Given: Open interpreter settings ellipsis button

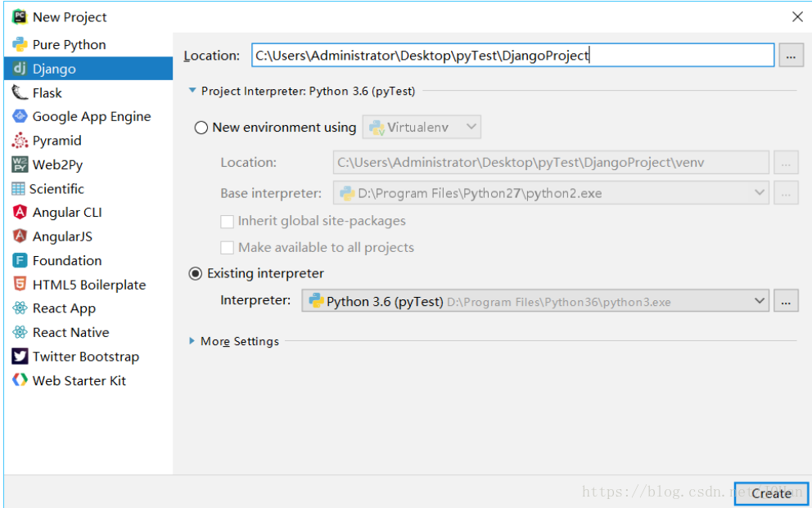Looking at the screenshot, I should [x=786, y=301].
